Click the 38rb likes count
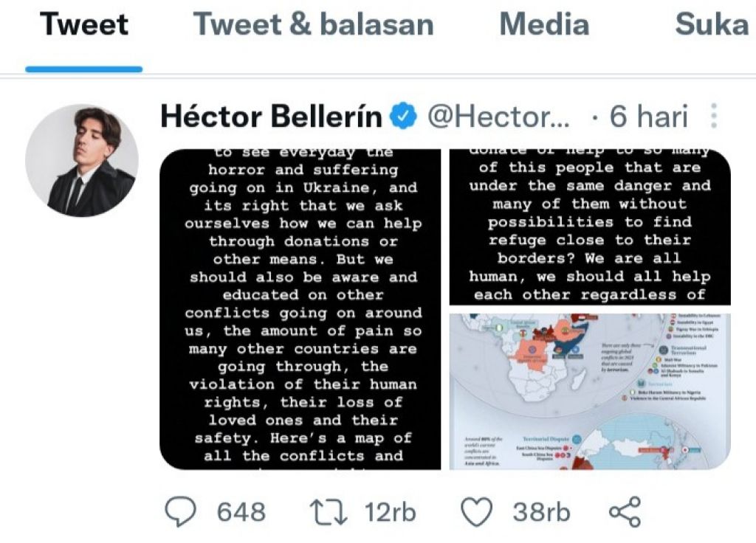Viewport: 756px width, 543px height. click(541, 512)
